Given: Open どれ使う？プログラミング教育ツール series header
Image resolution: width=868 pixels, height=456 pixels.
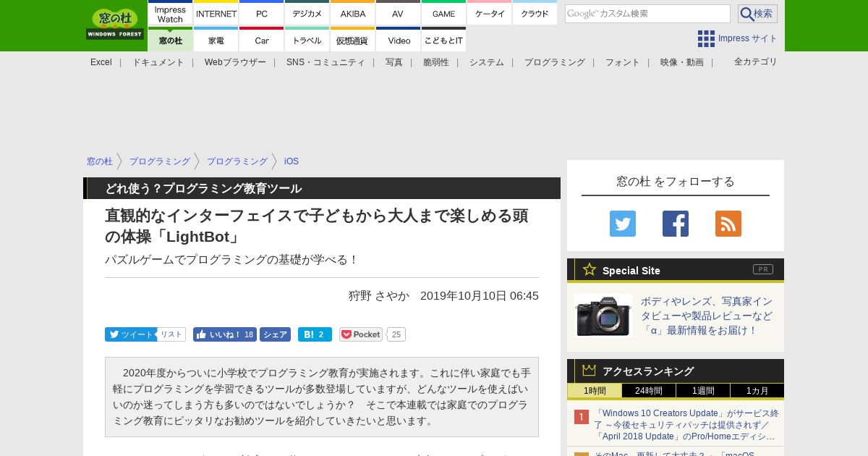Looking at the screenshot, I should pos(203,188).
